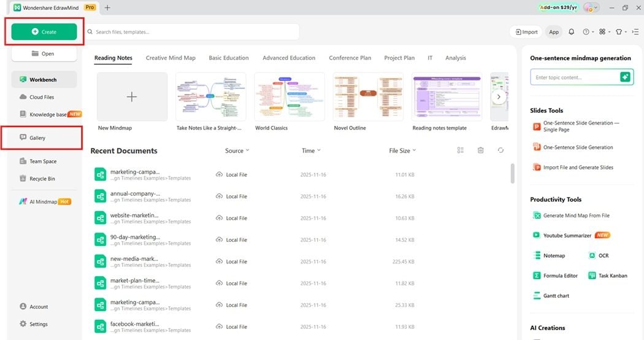Switch to IT tab
This screenshot has height=340, width=644.
click(x=430, y=58)
